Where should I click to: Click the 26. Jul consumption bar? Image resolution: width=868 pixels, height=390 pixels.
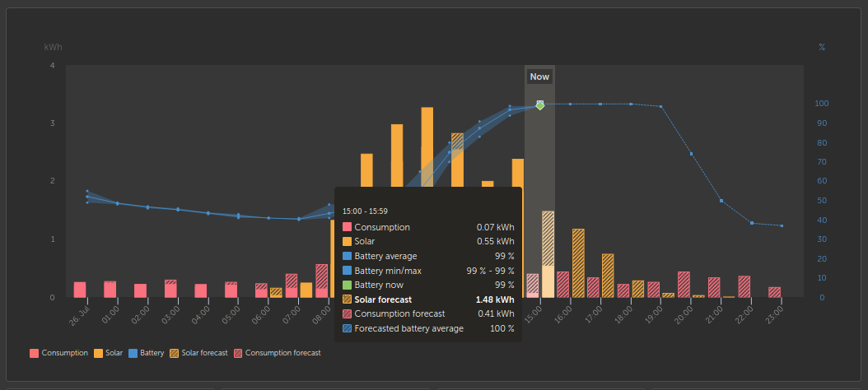80,290
